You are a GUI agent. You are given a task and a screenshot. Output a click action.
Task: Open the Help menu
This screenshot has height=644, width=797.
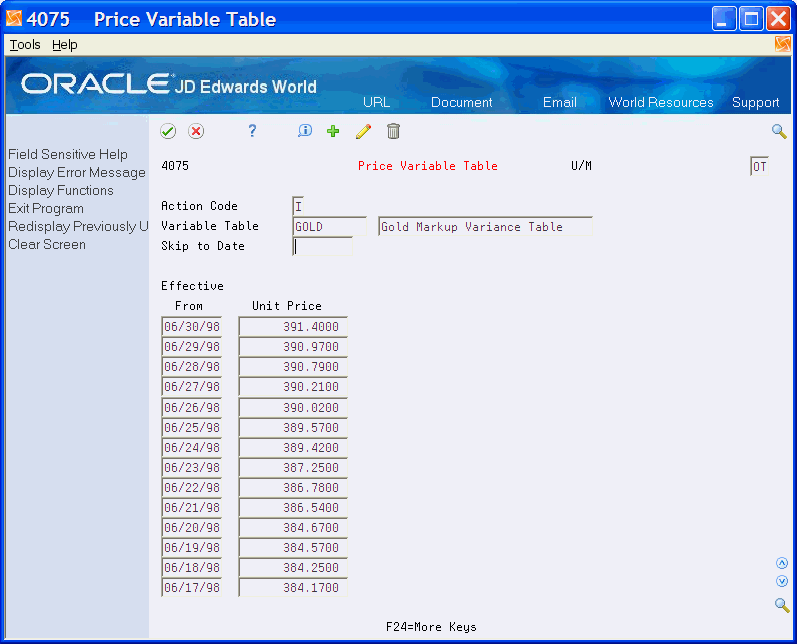pyautogui.click(x=65, y=45)
